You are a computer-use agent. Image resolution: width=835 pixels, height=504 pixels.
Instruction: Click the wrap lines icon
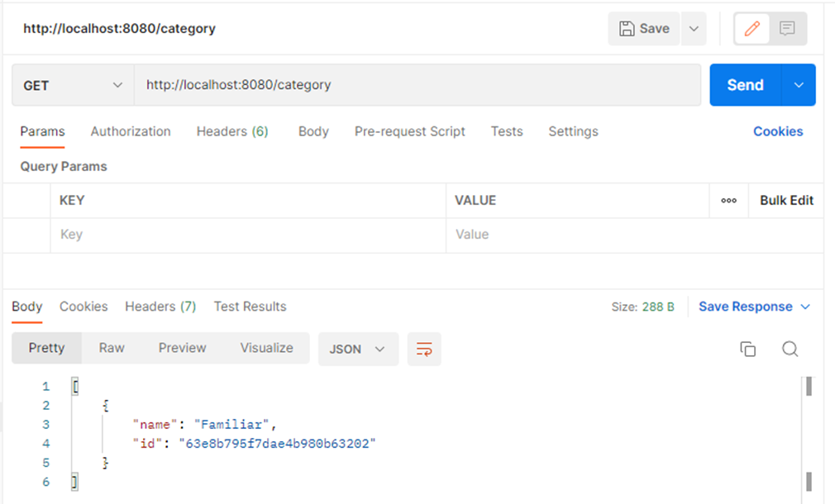(424, 349)
